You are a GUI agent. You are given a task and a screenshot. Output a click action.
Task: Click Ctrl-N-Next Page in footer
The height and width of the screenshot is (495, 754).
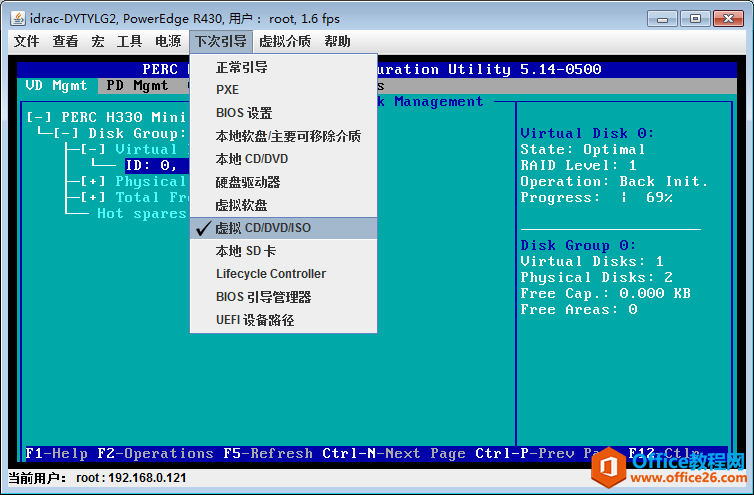(394, 454)
